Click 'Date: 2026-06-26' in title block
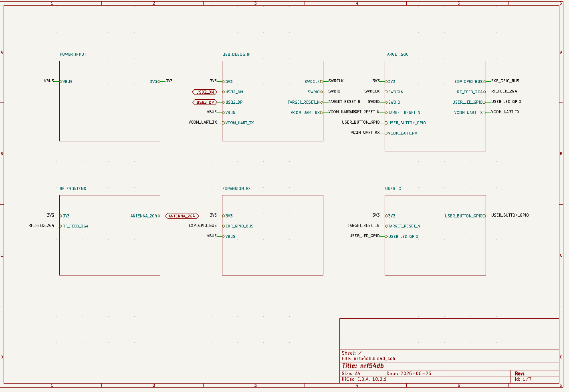The height and width of the screenshot is (392, 569). [409, 374]
